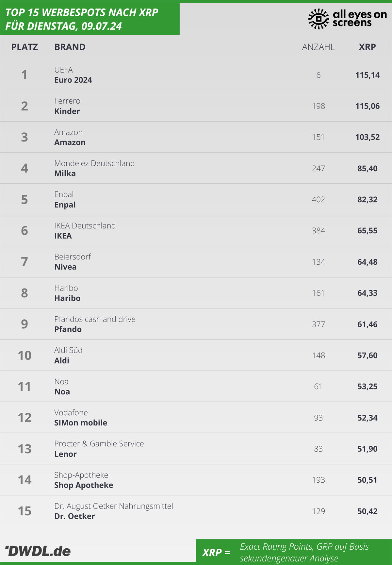This screenshot has height=565, width=392.
Task: Select the PLATZ column header
Action: pos(24,47)
